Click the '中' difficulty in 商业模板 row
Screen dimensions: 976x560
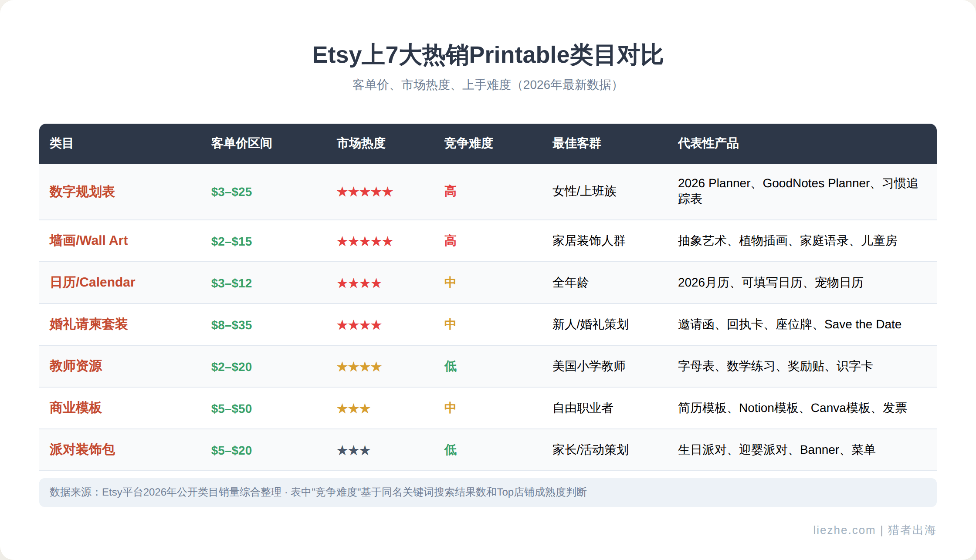450,408
